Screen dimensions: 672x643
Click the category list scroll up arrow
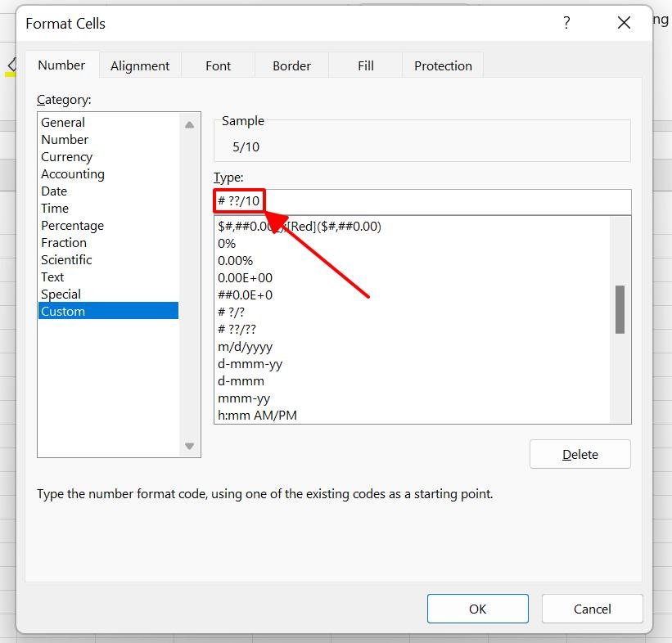[189, 125]
